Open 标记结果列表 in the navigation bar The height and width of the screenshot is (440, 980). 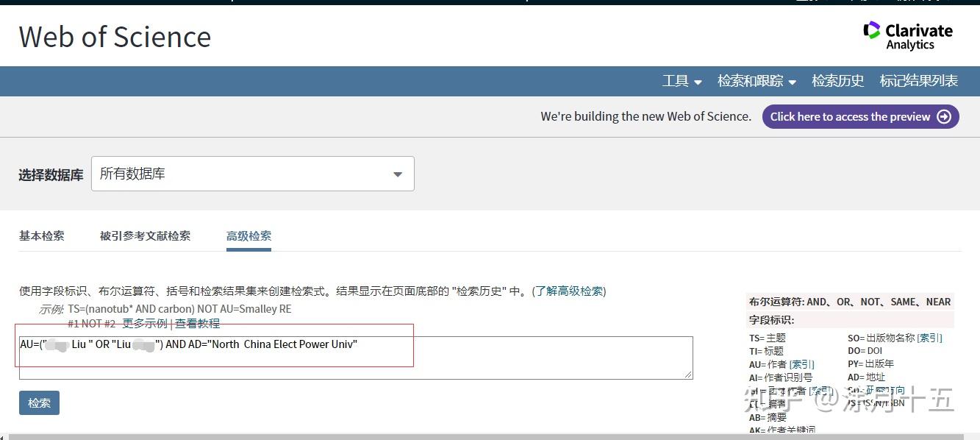tap(919, 81)
